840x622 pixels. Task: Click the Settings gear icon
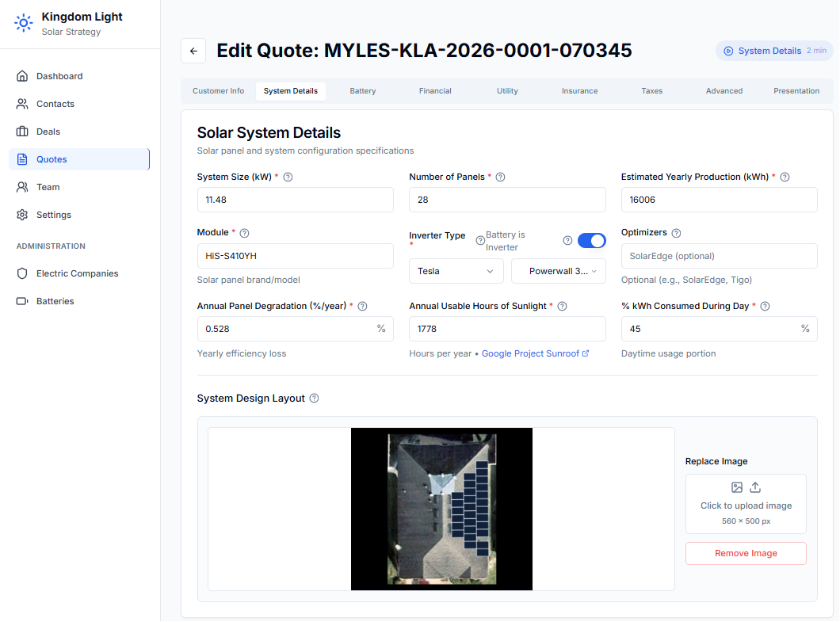pyautogui.click(x=22, y=215)
